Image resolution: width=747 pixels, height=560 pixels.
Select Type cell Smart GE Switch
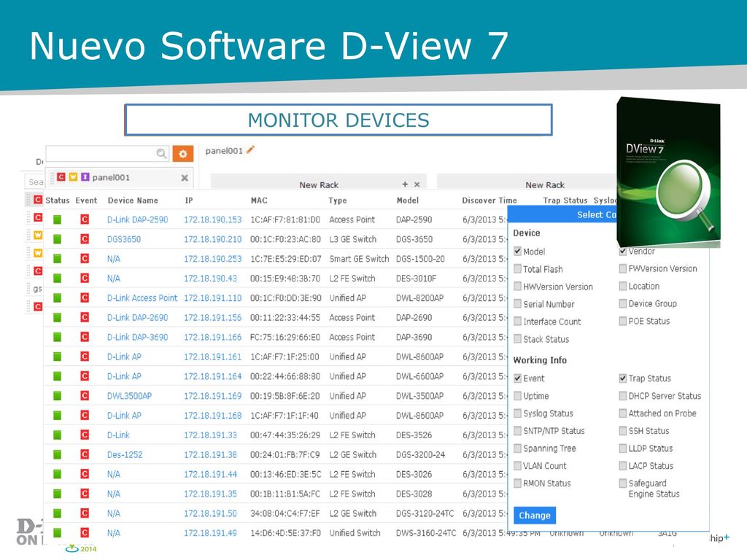[x=359, y=259]
